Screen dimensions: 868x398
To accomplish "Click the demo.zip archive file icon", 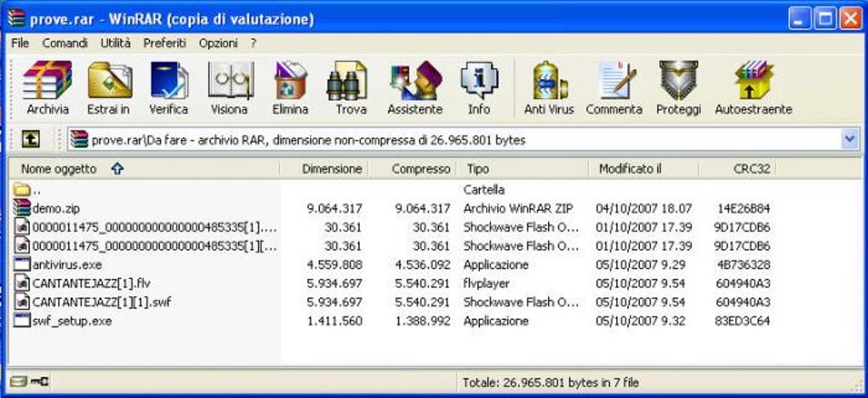I will click(22, 208).
